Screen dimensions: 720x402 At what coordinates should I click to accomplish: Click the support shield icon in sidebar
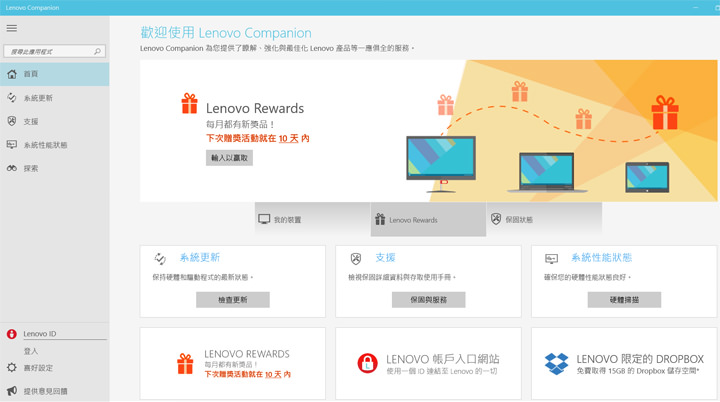12,121
